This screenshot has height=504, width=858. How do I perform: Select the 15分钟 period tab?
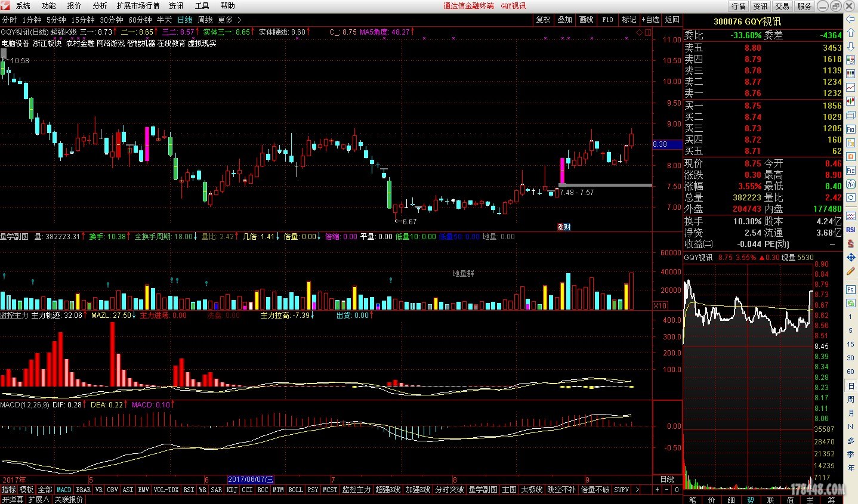(83, 20)
